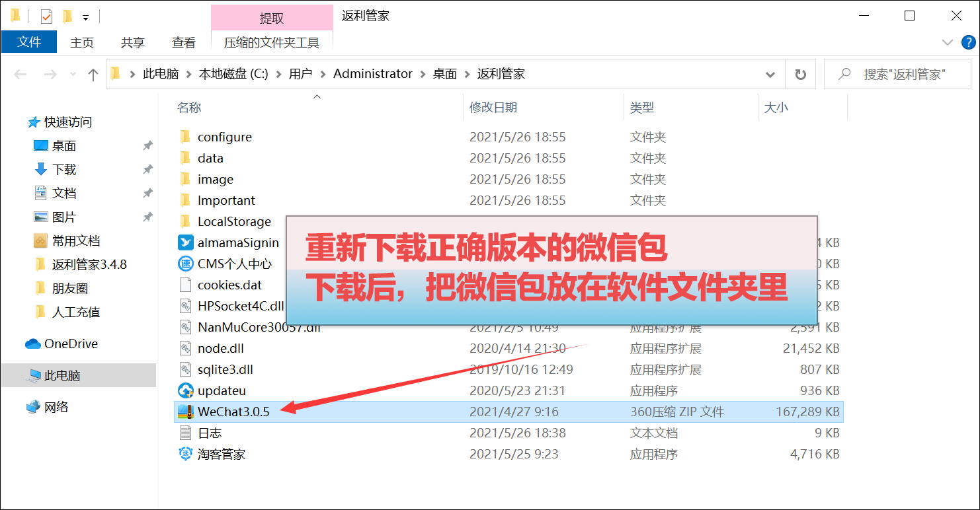Click the forward navigation arrow
Screen dimensions: 980x510
(50, 74)
